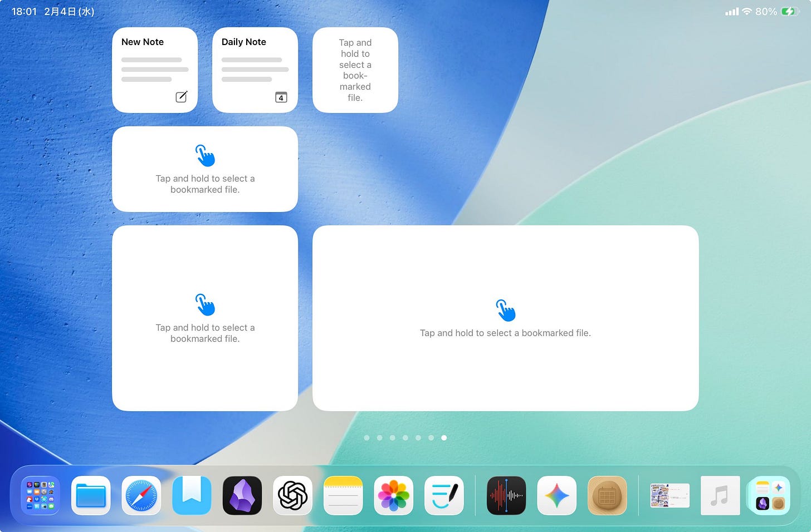
Task: Launch Safari from the dock
Action: (x=141, y=495)
